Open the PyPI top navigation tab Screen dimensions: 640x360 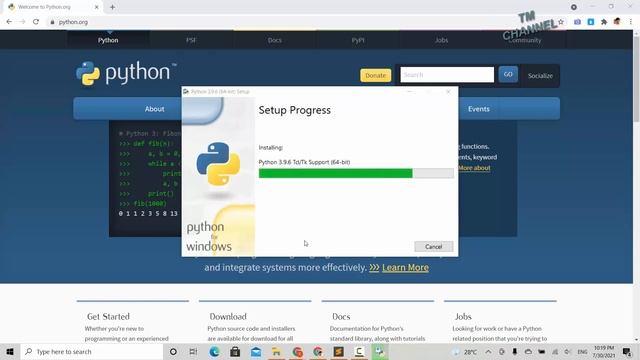(358, 40)
